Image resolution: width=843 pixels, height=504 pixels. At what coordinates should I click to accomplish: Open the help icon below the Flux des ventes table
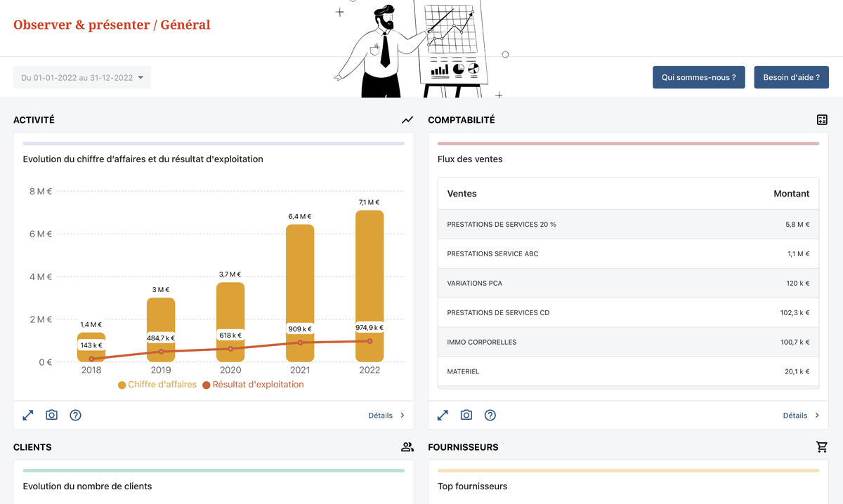[x=490, y=415]
